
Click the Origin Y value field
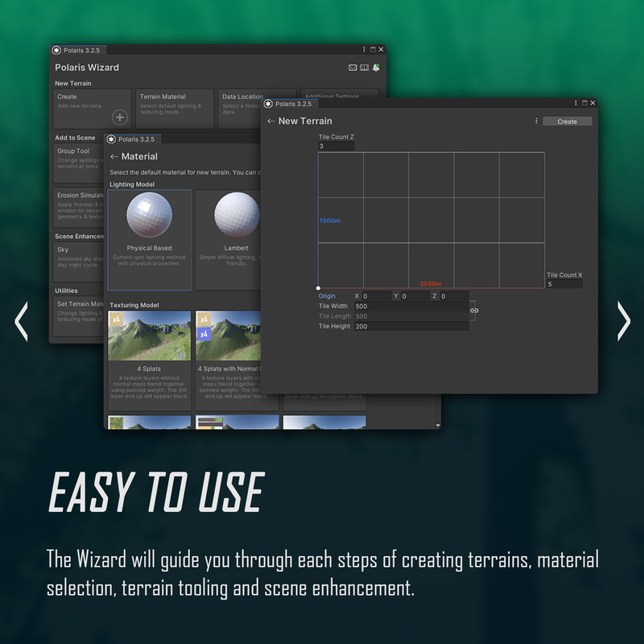(x=415, y=295)
